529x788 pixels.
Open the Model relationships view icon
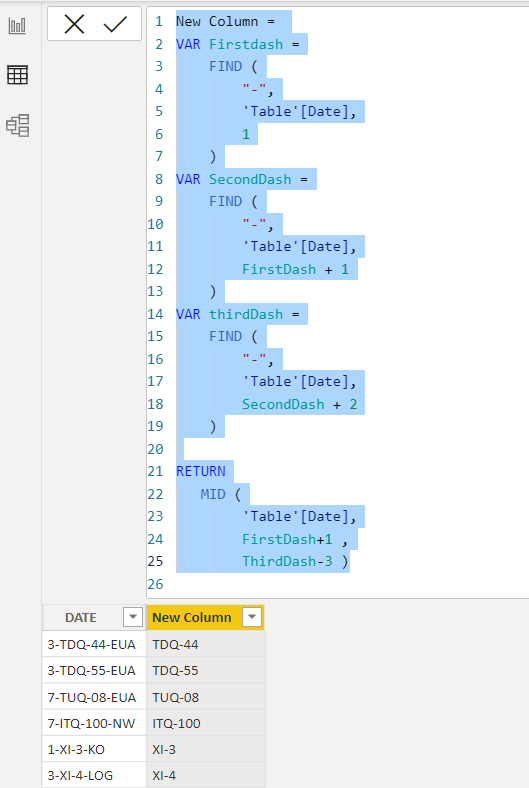tap(18, 125)
